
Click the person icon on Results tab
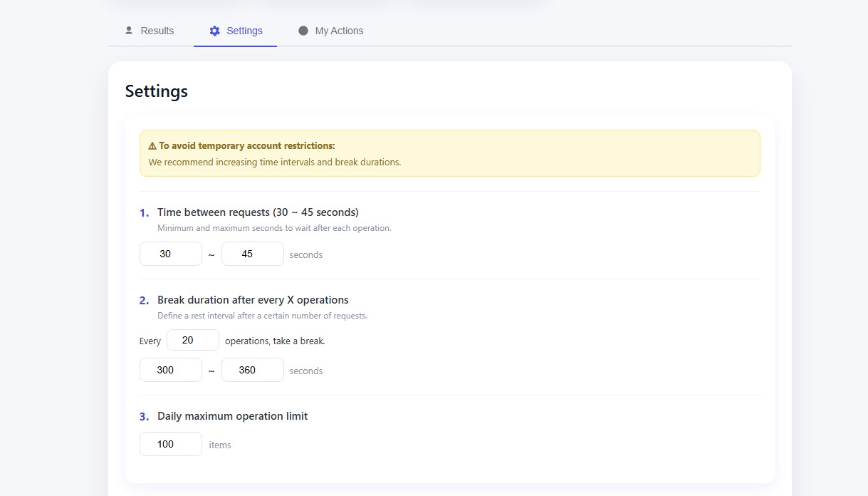tap(129, 31)
